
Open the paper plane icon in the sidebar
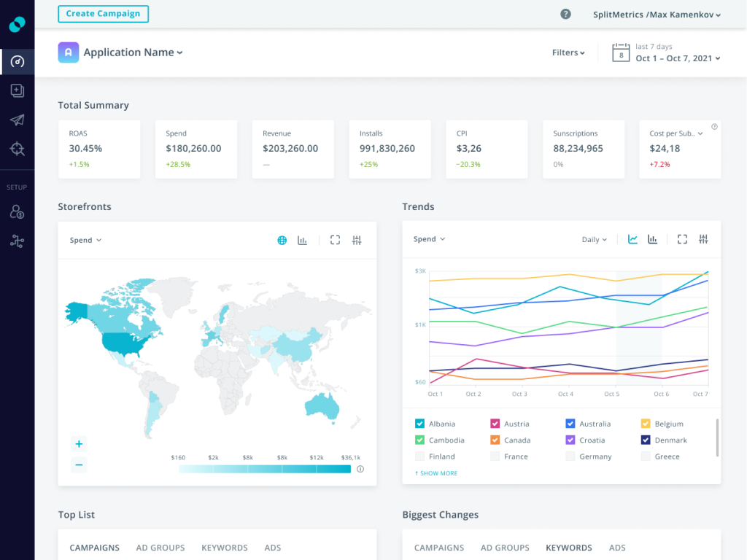18,120
